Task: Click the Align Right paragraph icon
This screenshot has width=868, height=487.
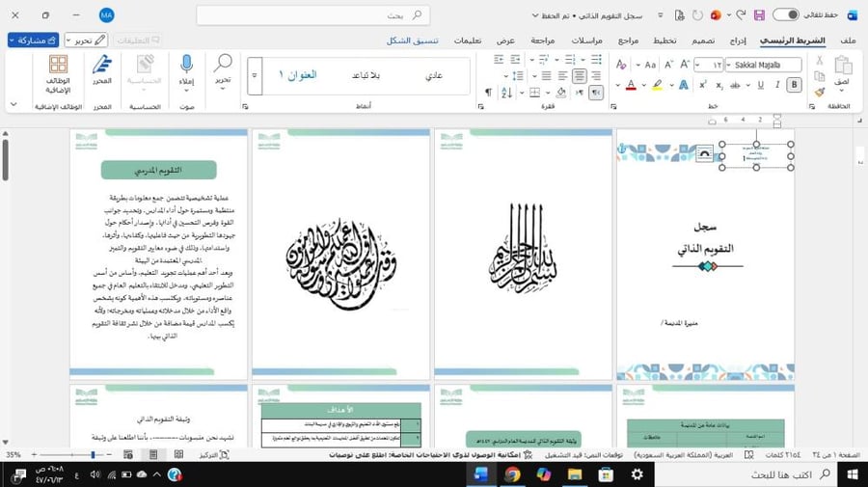Action: pyautogui.click(x=596, y=76)
